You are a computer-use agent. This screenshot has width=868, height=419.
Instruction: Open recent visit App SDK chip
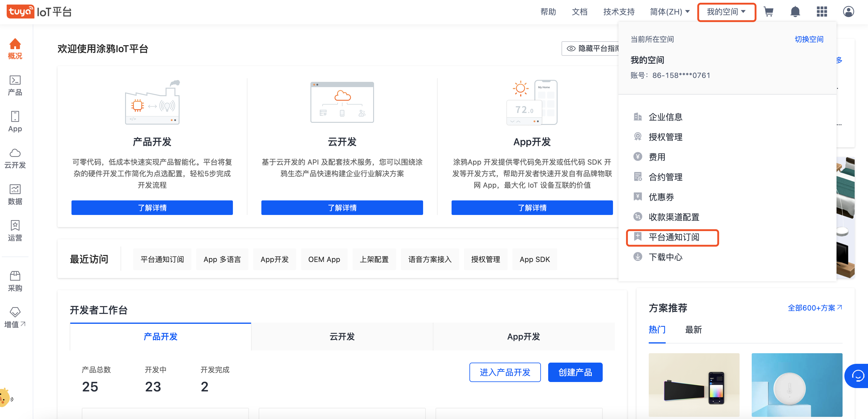(x=535, y=259)
